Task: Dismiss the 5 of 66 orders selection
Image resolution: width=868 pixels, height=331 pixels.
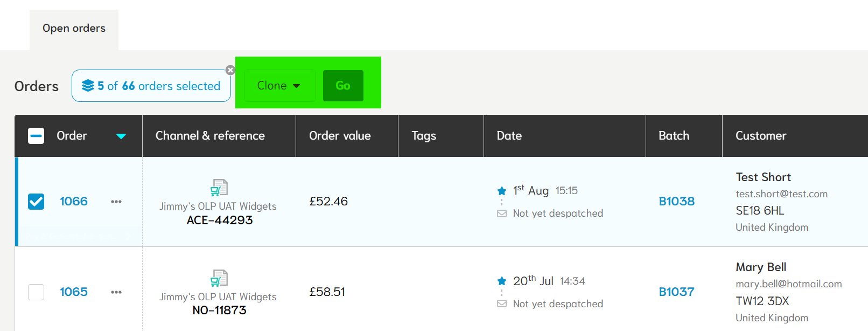Action: tap(230, 70)
